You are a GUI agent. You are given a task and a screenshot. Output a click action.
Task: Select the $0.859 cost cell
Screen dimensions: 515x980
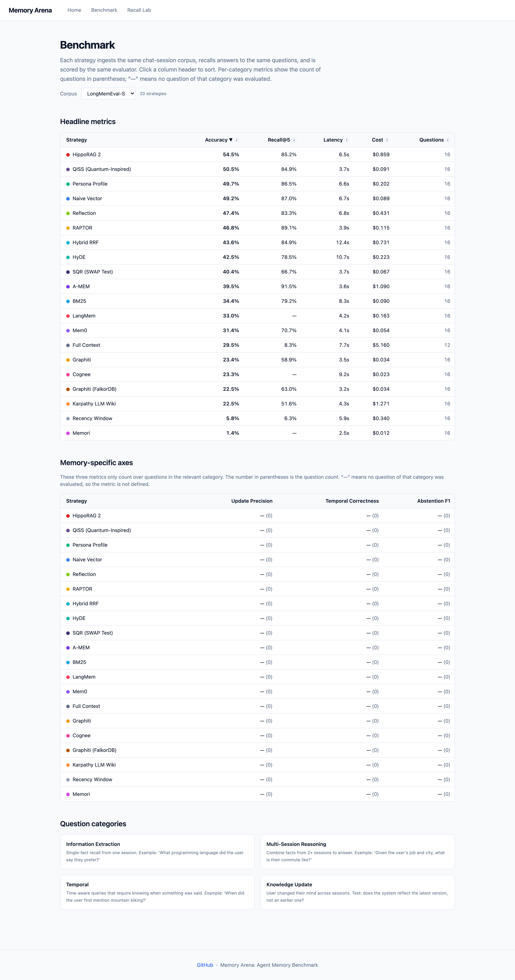pyautogui.click(x=381, y=154)
